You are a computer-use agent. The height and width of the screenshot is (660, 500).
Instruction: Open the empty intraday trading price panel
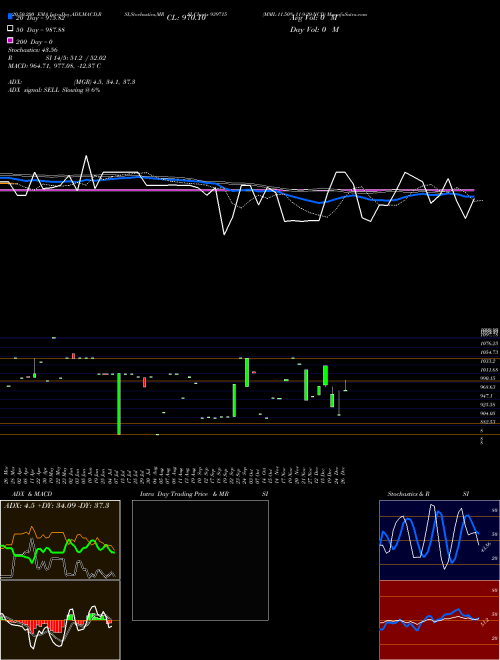(x=200, y=560)
